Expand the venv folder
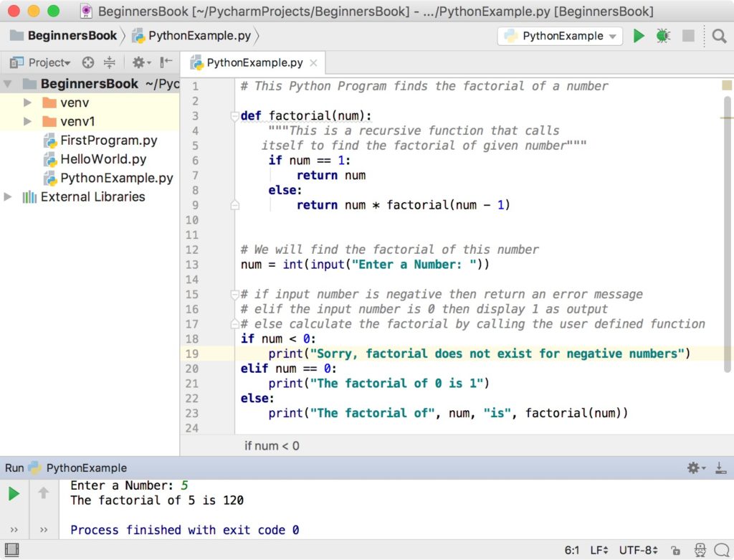734x560 pixels. point(27,103)
